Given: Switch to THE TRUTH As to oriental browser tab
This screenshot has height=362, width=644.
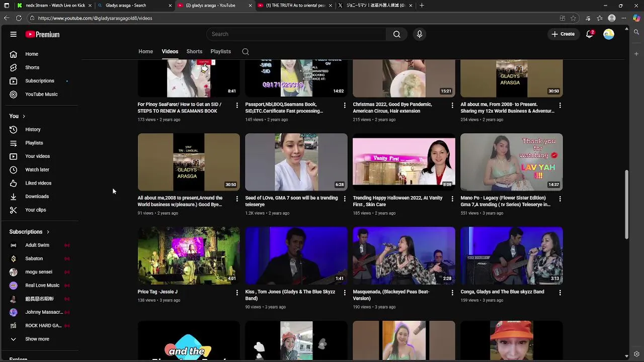Looking at the screenshot, I should [x=295, y=6].
